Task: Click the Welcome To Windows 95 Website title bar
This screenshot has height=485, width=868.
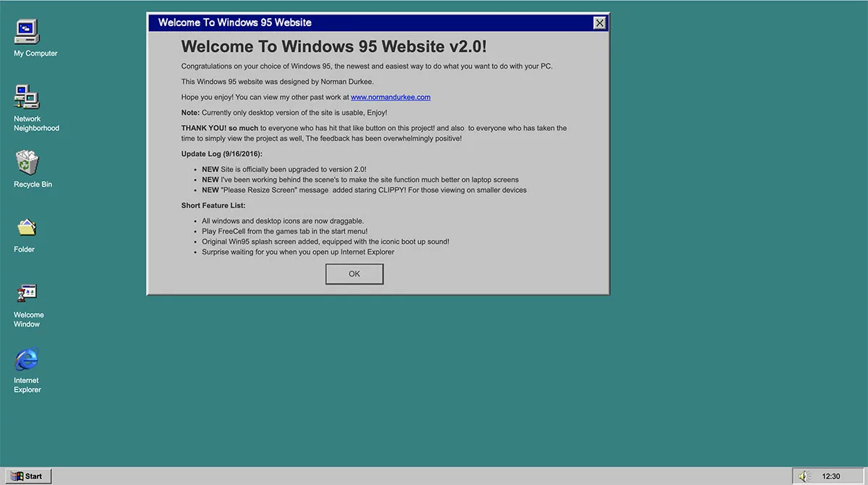Action: click(x=379, y=22)
